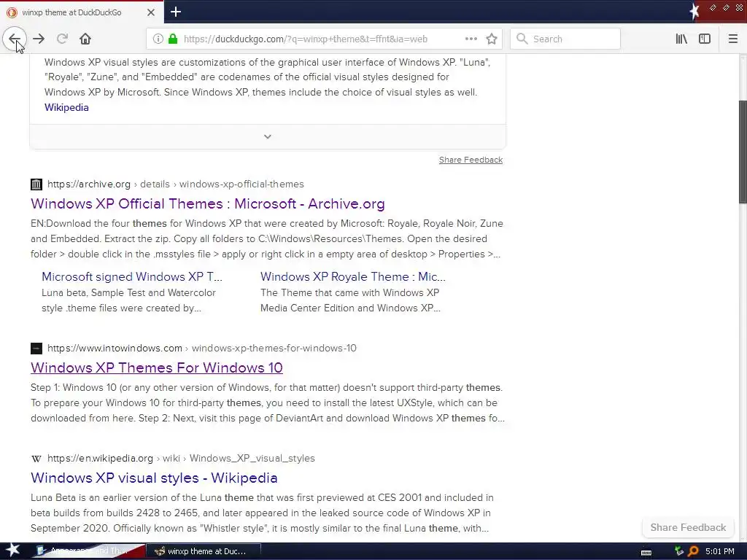Focus the DuckDuckGo URL address bar
The image size is (747, 560).
pyautogui.click(x=305, y=39)
